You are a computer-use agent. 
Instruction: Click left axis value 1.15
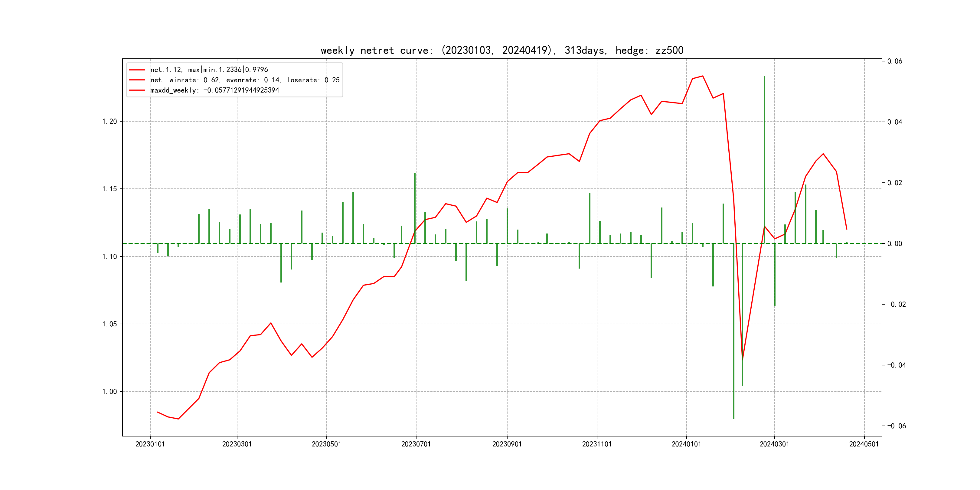[x=109, y=189]
